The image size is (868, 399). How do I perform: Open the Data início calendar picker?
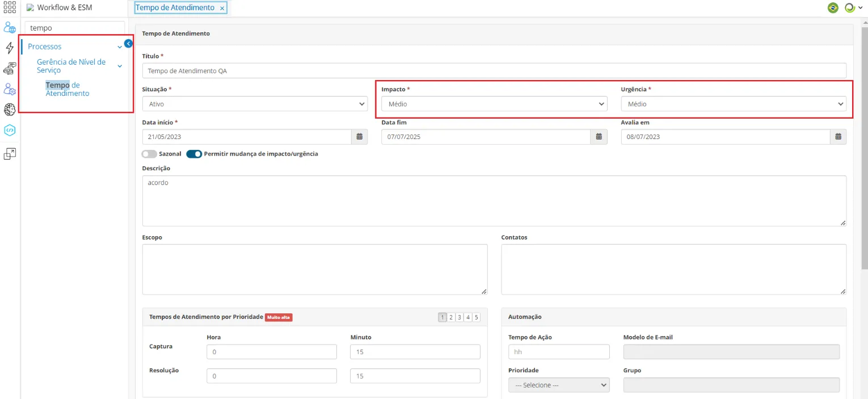point(360,137)
